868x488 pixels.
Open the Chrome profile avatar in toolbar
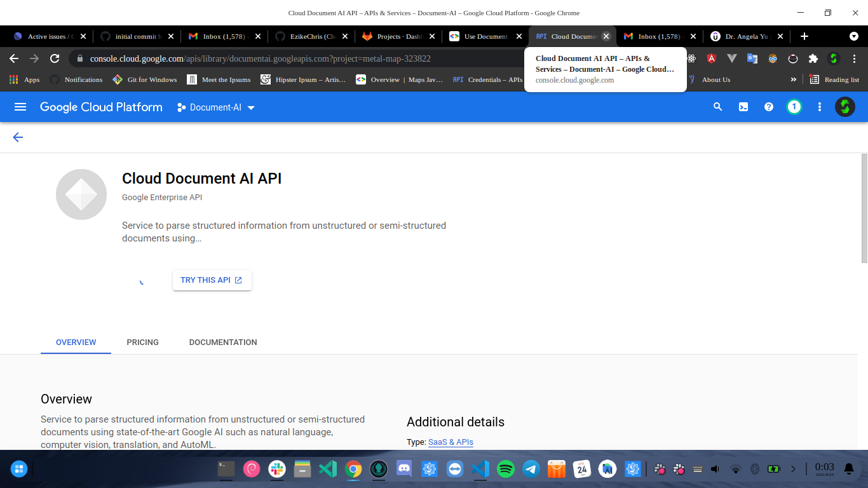click(x=834, y=58)
